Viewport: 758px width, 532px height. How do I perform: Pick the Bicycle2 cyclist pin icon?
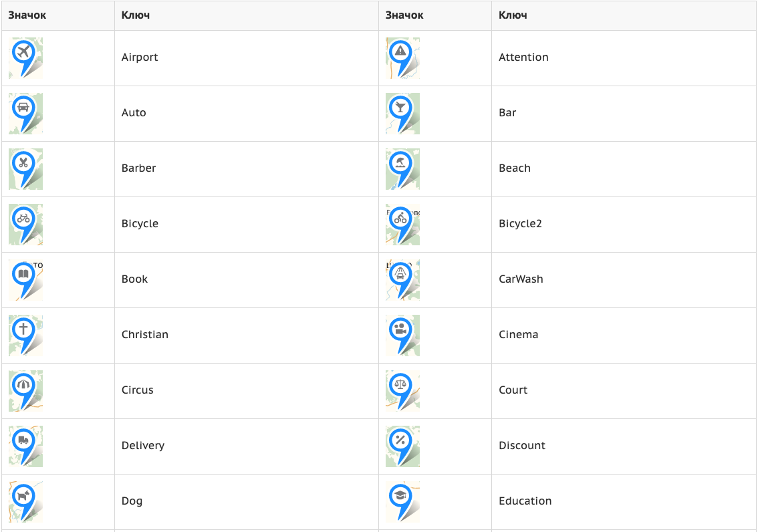pyautogui.click(x=402, y=224)
